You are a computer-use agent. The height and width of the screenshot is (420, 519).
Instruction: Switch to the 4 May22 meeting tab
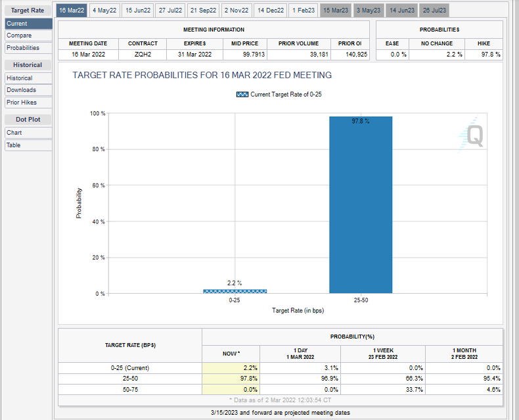tap(104, 11)
